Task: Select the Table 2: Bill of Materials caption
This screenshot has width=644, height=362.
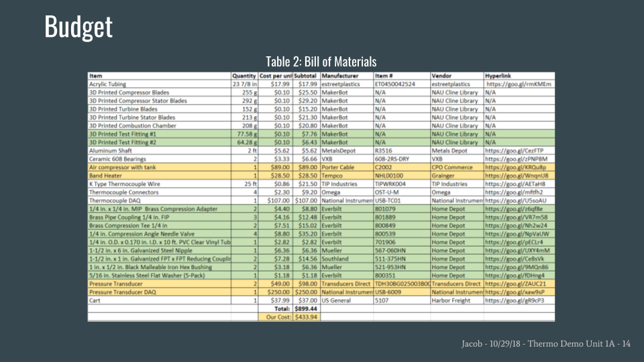Action: 321,62
